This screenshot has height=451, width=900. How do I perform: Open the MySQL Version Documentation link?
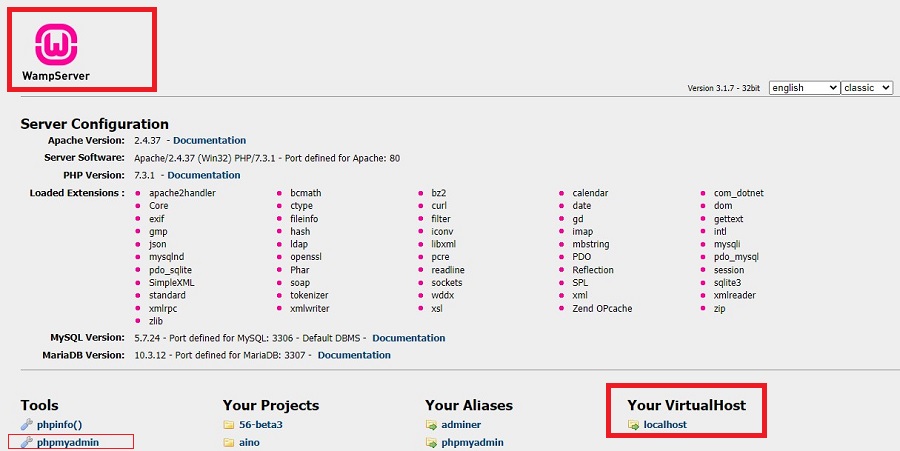click(x=409, y=338)
